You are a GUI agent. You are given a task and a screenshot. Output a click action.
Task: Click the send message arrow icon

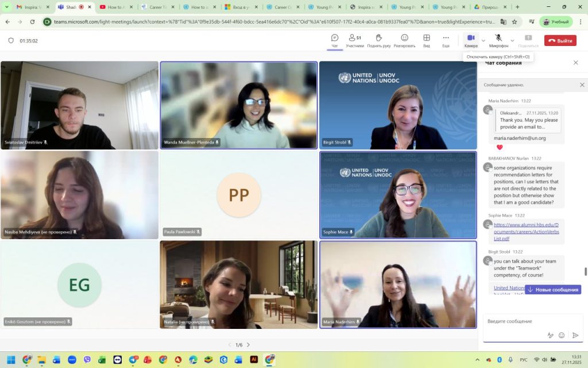click(x=575, y=335)
